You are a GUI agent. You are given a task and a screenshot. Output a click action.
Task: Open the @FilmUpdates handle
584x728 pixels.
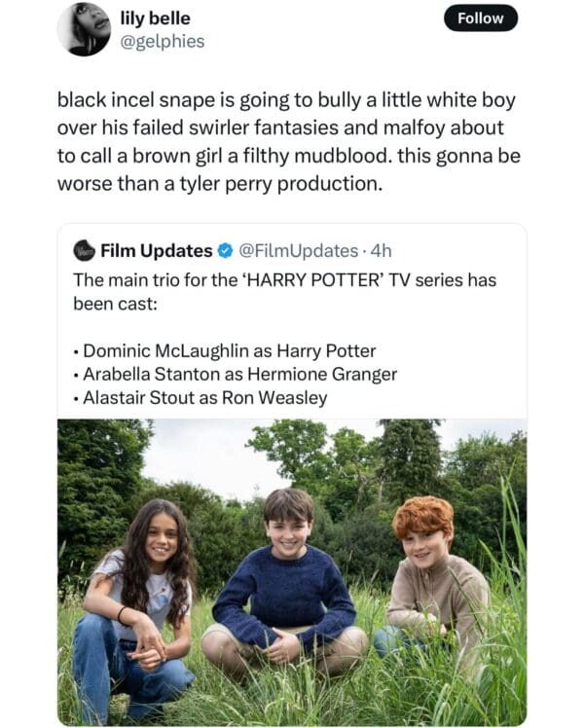296,251
